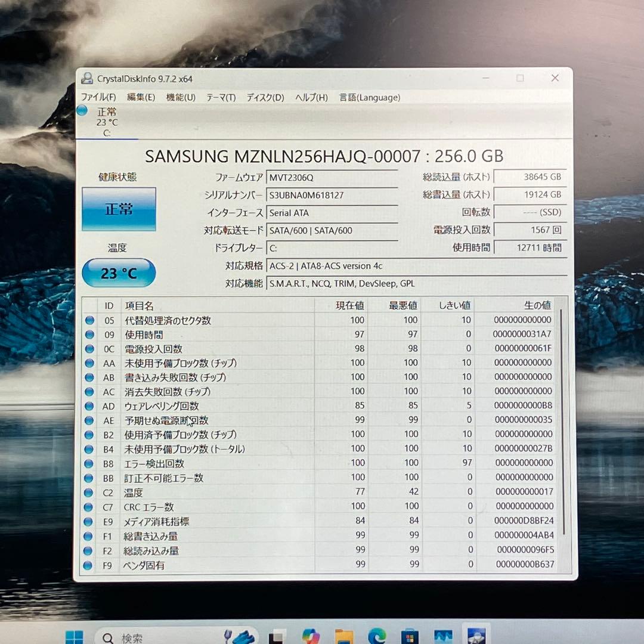Click the status icon next to メディア消耗指標
This screenshot has height=644, width=644.
pos(89,521)
